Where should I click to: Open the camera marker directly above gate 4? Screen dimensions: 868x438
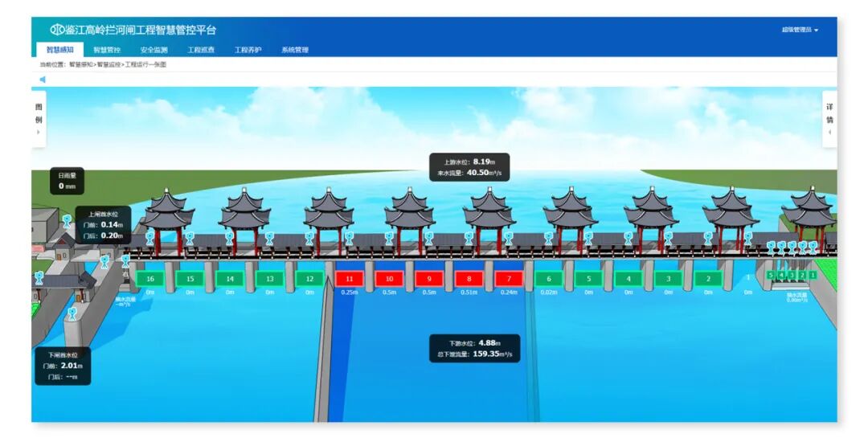pyautogui.click(x=628, y=238)
